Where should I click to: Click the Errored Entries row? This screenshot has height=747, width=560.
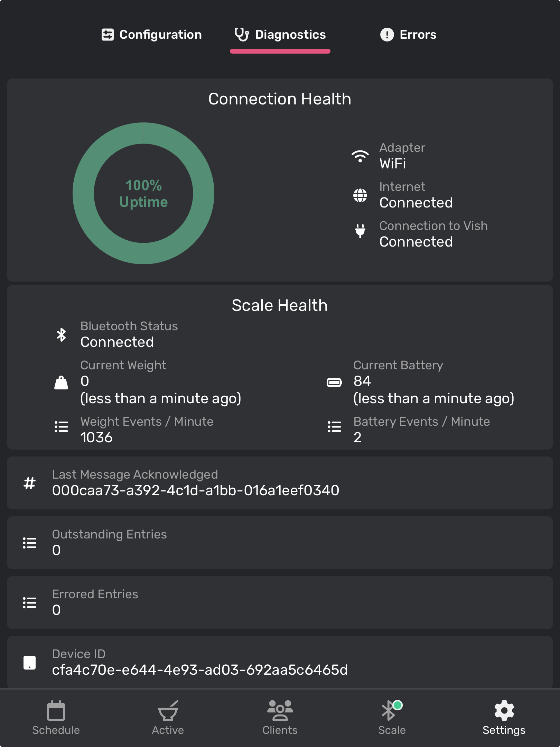tap(280, 602)
